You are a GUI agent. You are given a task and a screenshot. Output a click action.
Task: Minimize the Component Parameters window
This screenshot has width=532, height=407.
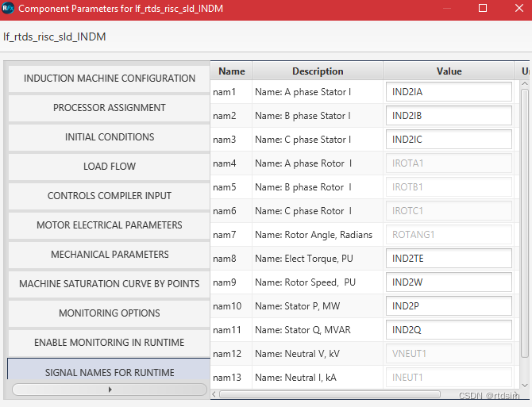[x=447, y=8]
